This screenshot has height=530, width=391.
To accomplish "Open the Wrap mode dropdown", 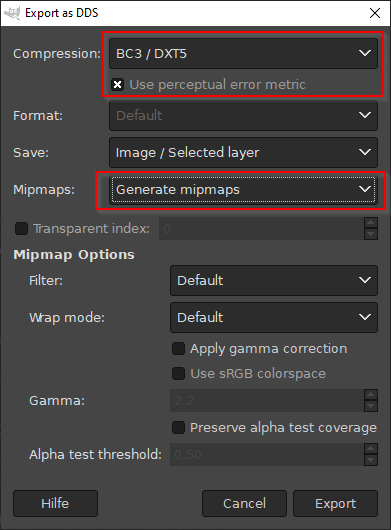I will click(274, 317).
